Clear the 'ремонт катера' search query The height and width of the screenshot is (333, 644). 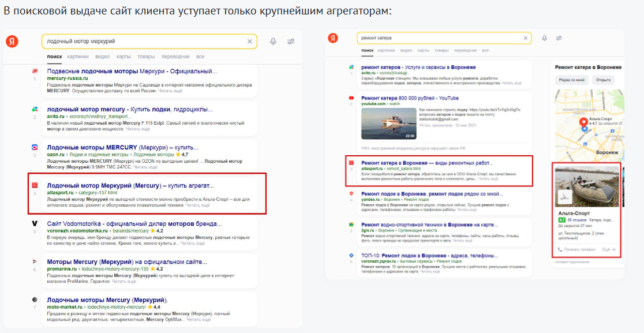pos(525,38)
